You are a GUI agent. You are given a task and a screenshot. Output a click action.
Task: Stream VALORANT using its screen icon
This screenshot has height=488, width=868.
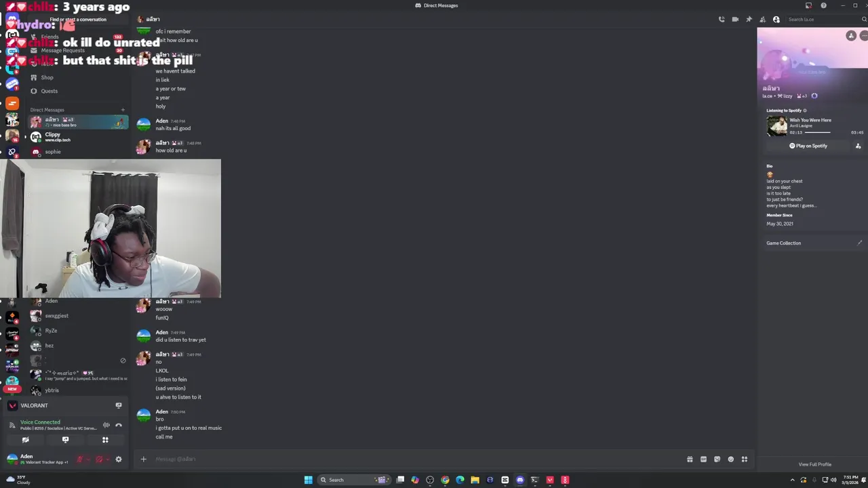tap(119, 405)
